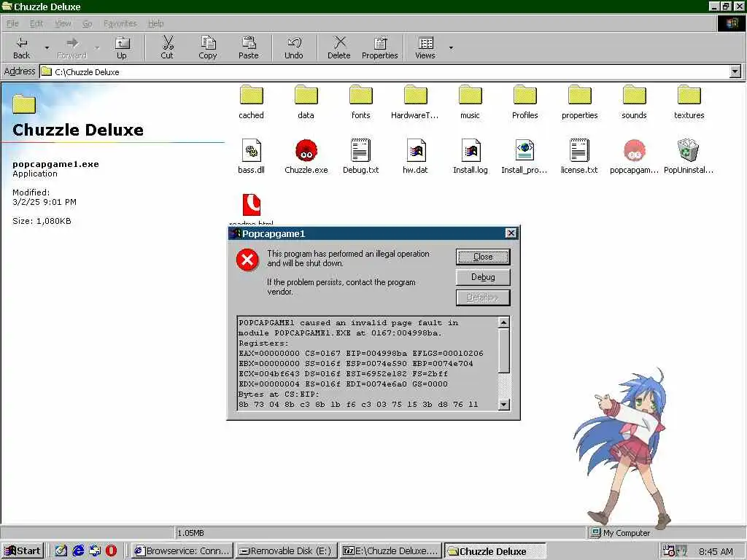The image size is (747, 560).
Task: Open the Favorites menu
Action: coord(120,23)
